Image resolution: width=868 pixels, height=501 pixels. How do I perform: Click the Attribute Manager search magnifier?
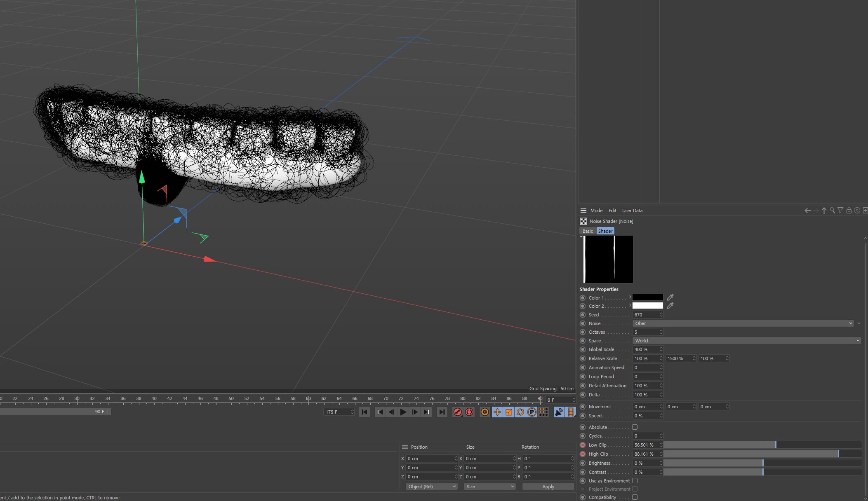point(832,211)
